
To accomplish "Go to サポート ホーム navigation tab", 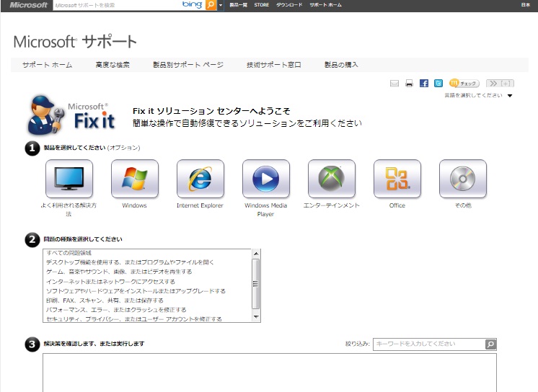I will point(48,65).
